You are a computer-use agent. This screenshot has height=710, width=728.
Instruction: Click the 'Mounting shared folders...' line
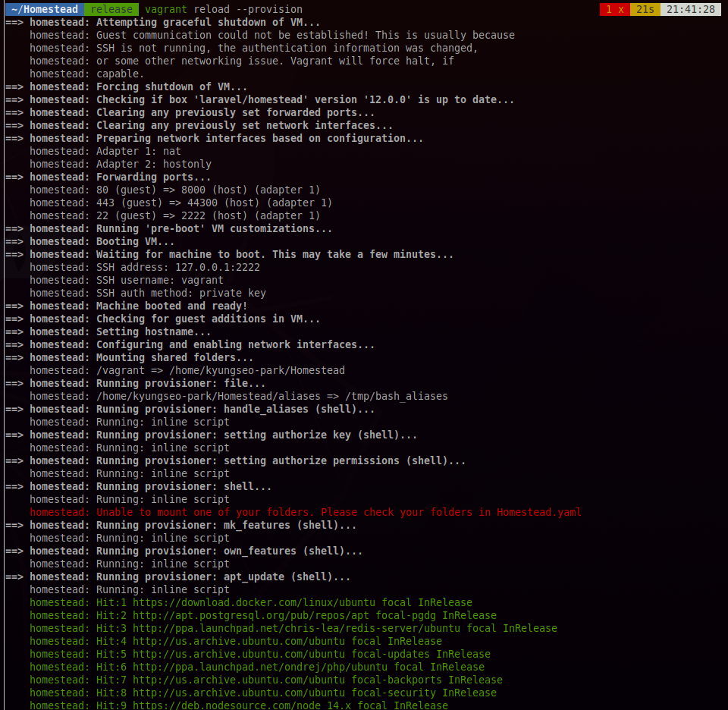[130, 358]
